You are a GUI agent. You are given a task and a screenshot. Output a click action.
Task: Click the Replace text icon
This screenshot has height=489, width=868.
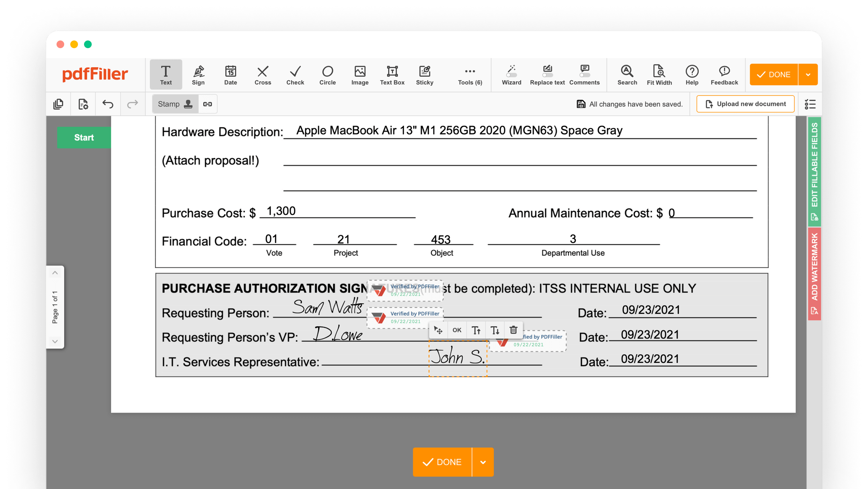pos(547,74)
